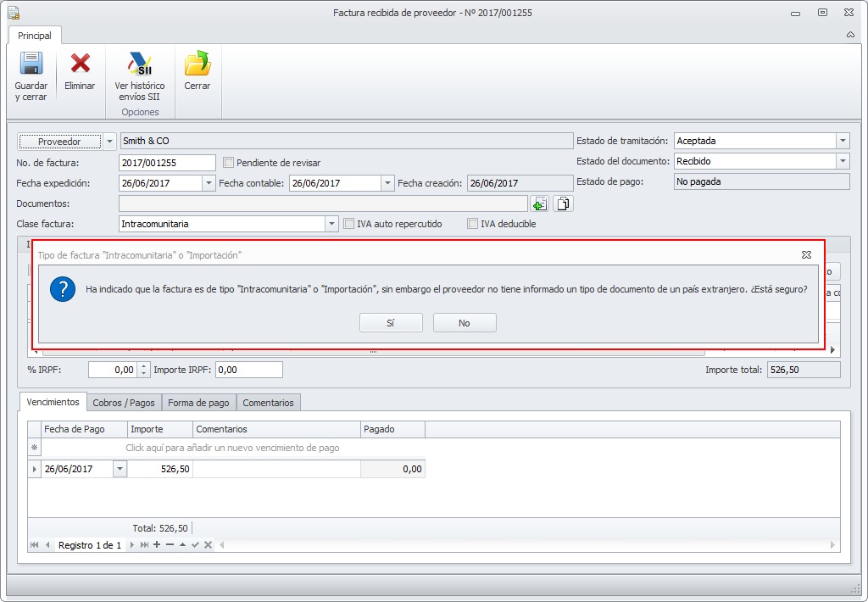Click the Cerrar folder icon
This screenshot has width=868, height=602.
tap(198, 64)
